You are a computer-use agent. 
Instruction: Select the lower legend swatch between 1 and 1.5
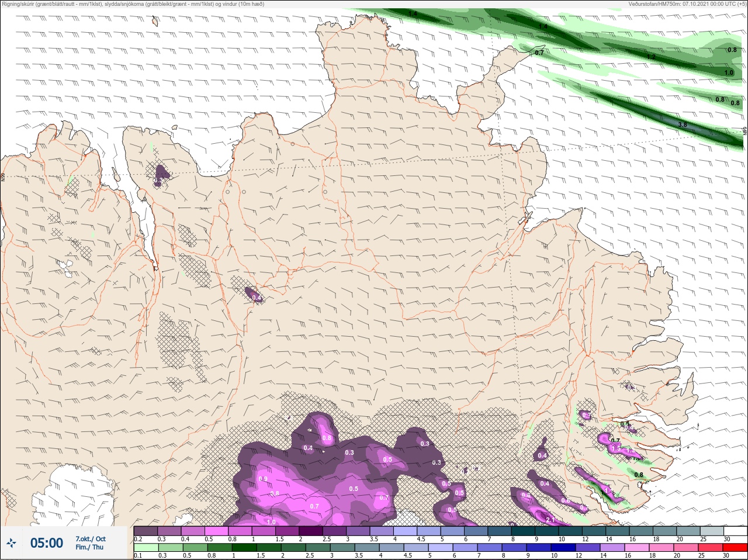tap(244, 548)
